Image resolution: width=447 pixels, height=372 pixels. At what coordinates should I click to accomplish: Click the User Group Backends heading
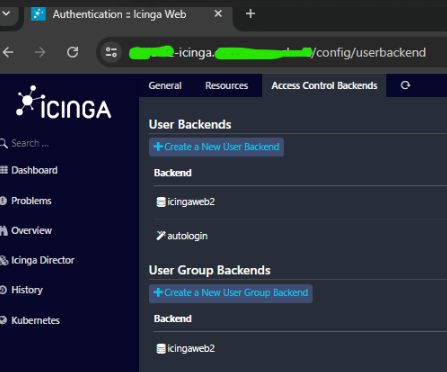pyautogui.click(x=210, y=270)
